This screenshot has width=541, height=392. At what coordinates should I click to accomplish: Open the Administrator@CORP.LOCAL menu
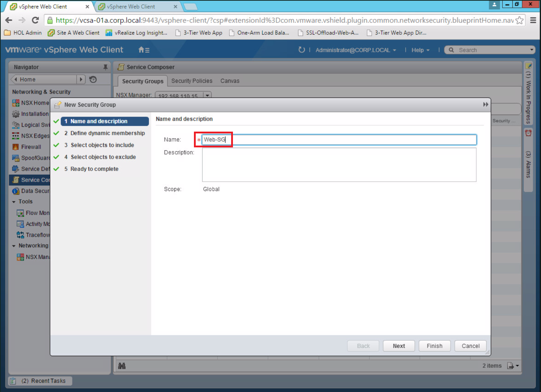tap(356, 50)
